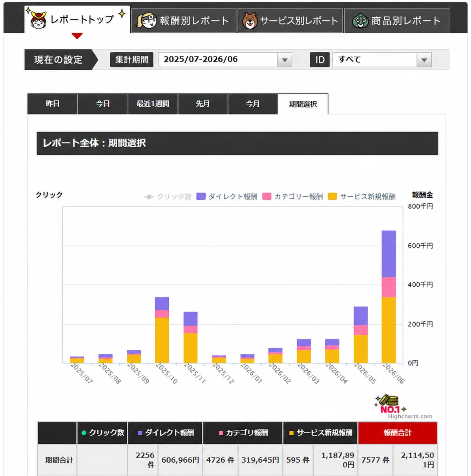Screen dimensions: 471x476
Task: Open the 報酬別レポート tab
Action: click(x=184, y=20)
